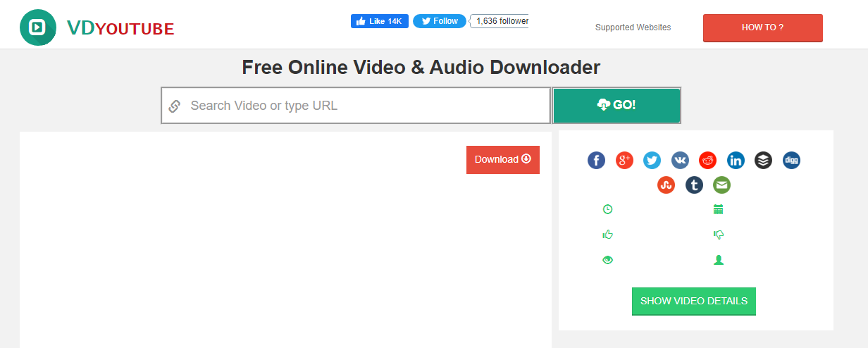Click the Facebook Like 14K button
Viewport: 868px width, 348px height.
(x=380, y=21)
